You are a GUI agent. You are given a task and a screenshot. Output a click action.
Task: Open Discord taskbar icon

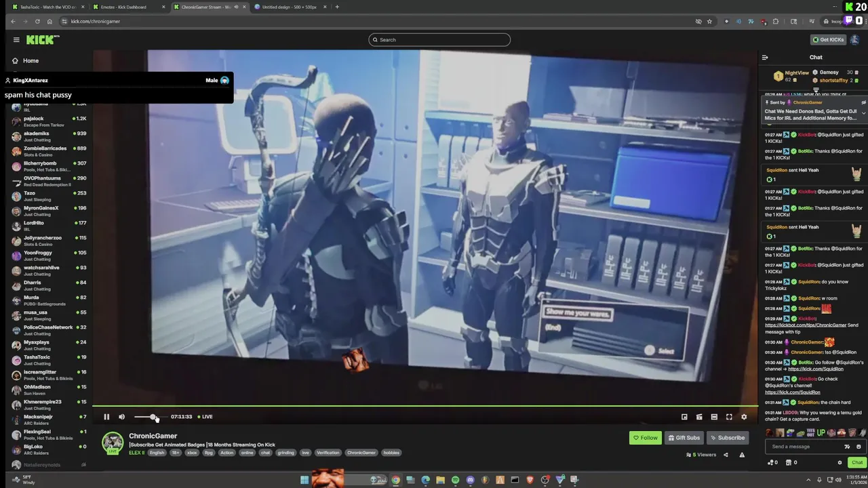(x=470, y=481)
